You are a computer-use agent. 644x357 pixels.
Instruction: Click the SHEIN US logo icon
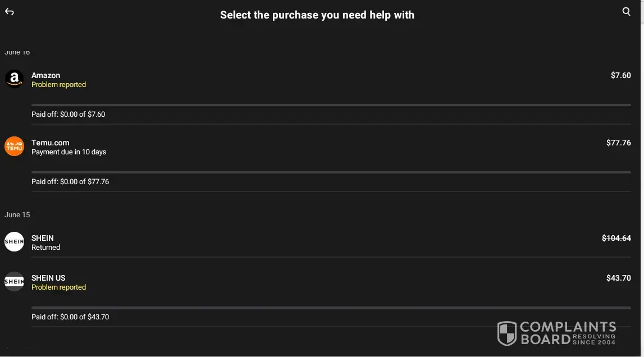tap(14, 282)
